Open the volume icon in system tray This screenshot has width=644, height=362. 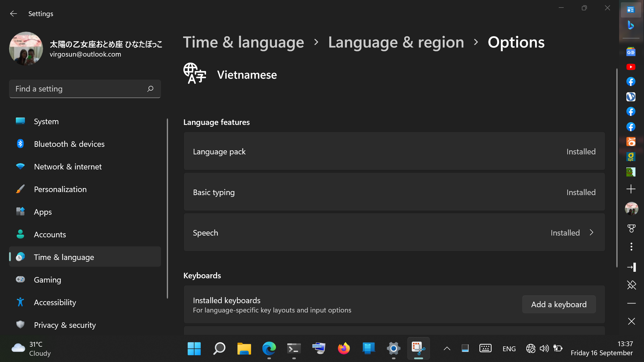(x=544, y=348)
